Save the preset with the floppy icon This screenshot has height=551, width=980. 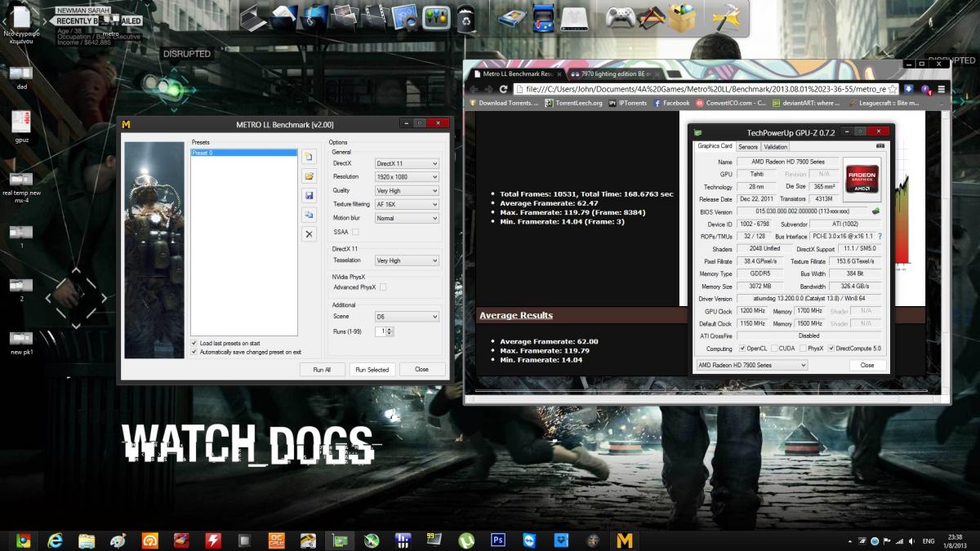[309, 196]
